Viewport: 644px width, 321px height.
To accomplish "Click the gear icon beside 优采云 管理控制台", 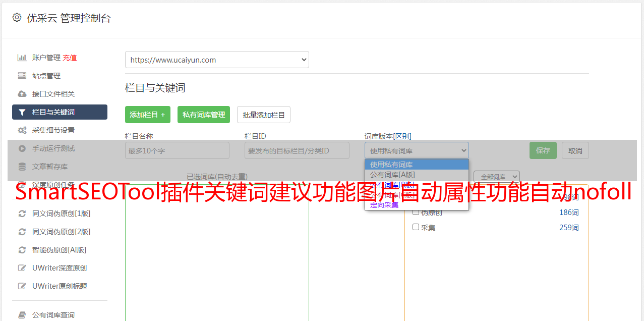I will [17, 18].
